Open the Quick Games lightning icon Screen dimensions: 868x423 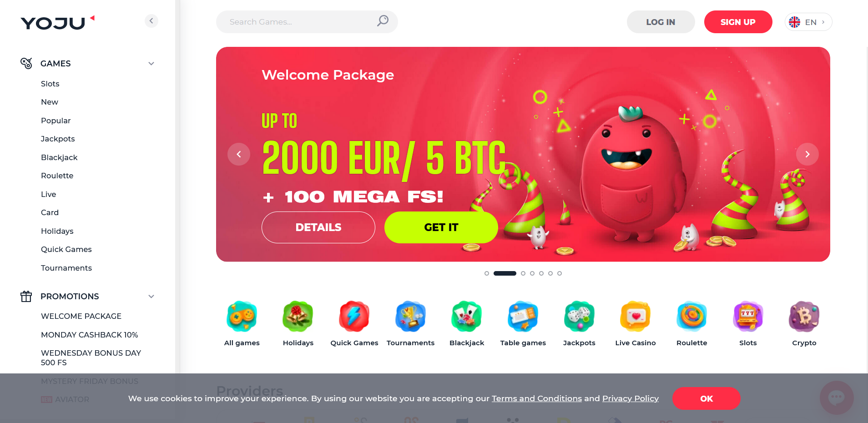354,316
